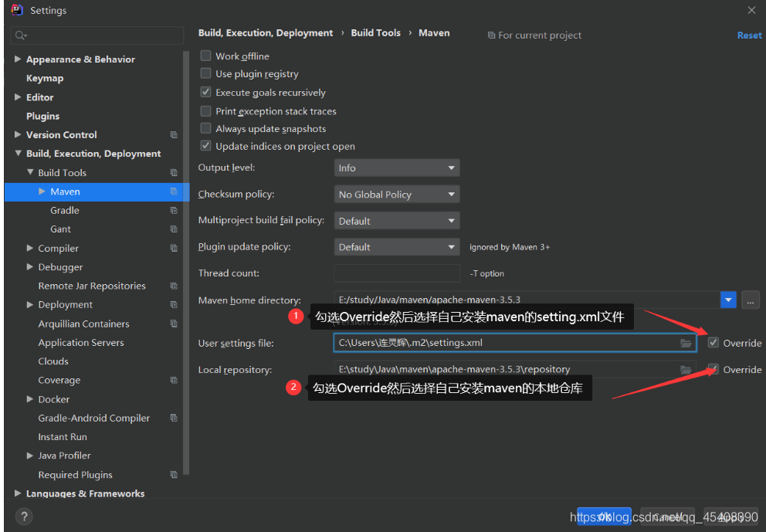Click project-level icon next to Arquillian Containers
This screenshot has width=766, height=532.
coord(174,324)
